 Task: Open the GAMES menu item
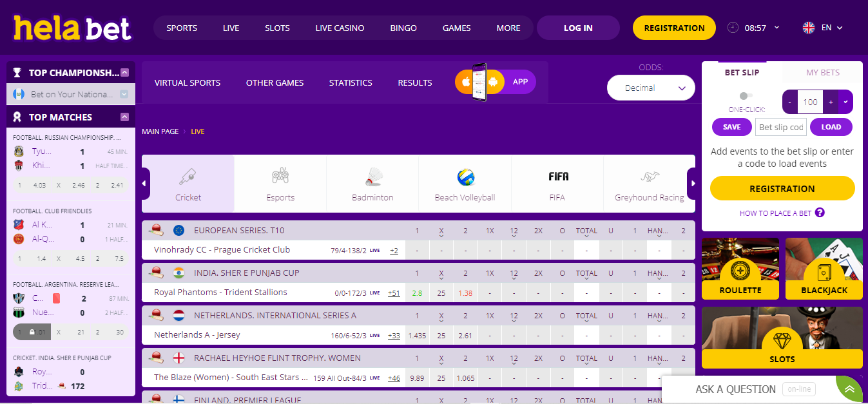(x=456, y=28)
